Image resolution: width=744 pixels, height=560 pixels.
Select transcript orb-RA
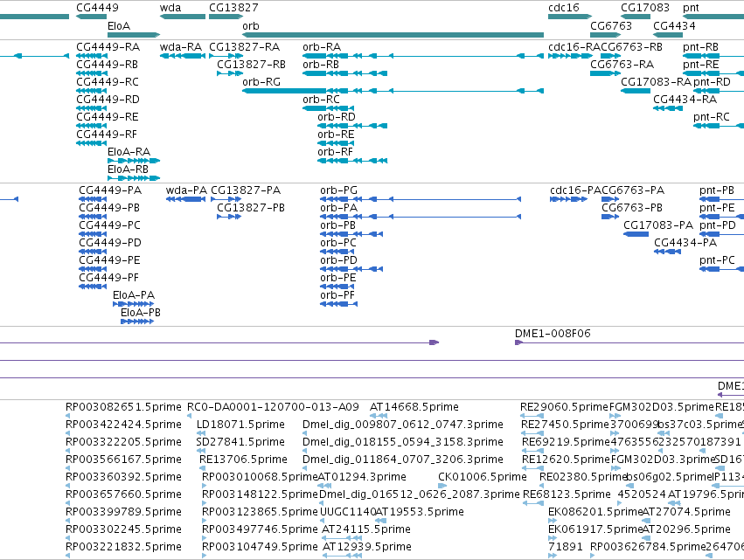(x=423, y=56)
